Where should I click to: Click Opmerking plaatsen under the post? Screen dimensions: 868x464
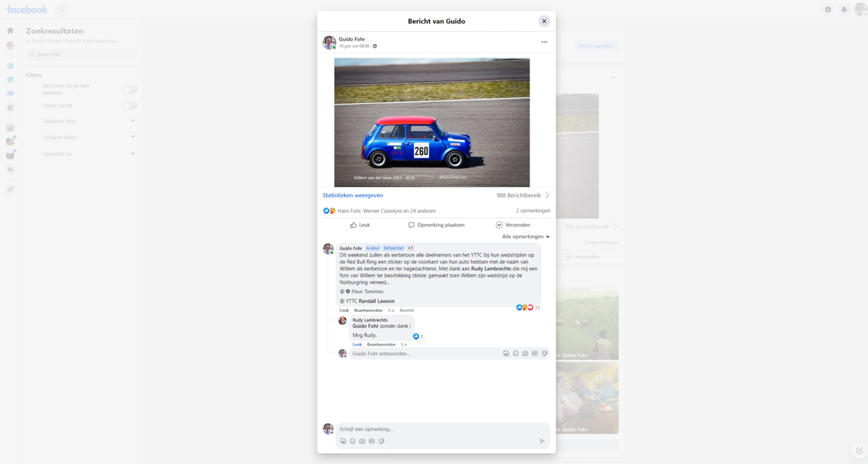click(436, 225)
